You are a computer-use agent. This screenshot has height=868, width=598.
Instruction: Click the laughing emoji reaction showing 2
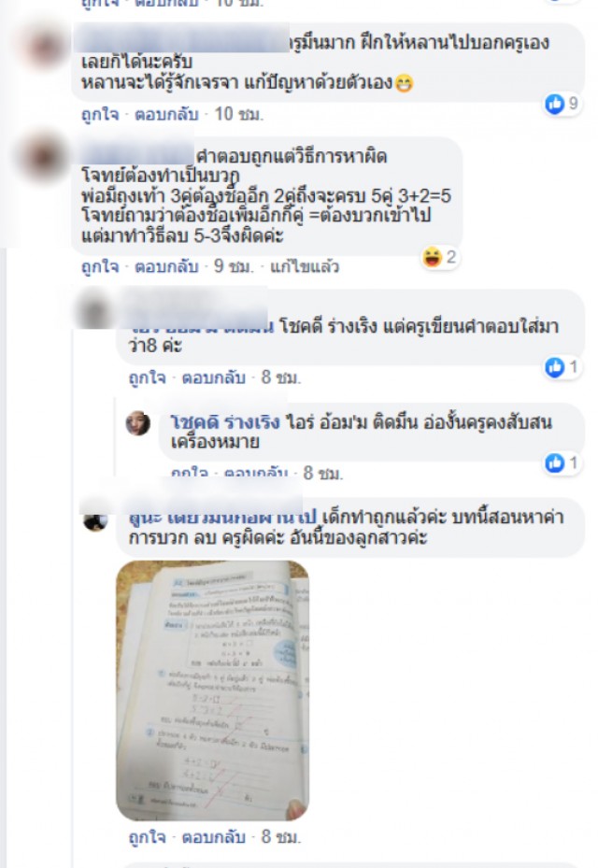pyautogui.click(x=432, y=258)
